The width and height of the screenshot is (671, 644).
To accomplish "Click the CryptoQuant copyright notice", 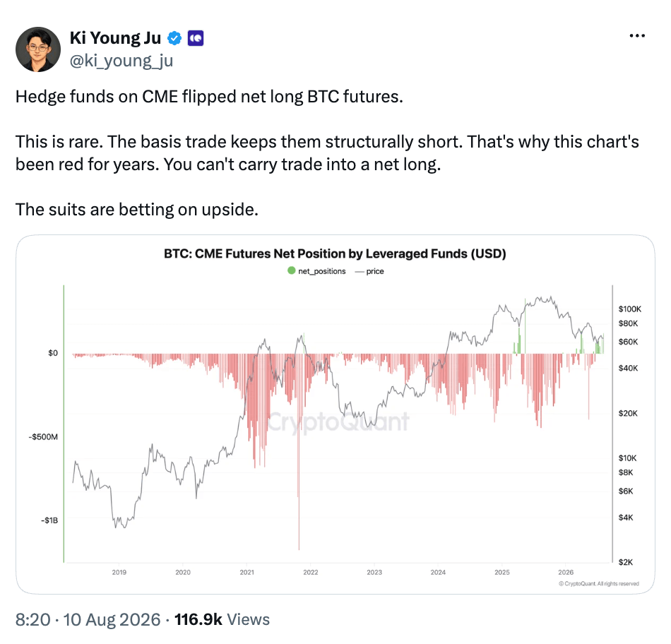I will (599, 584).
